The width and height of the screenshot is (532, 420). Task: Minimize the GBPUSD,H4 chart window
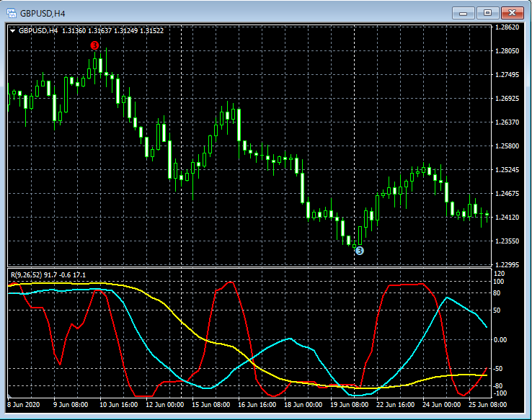click(463, 13)
